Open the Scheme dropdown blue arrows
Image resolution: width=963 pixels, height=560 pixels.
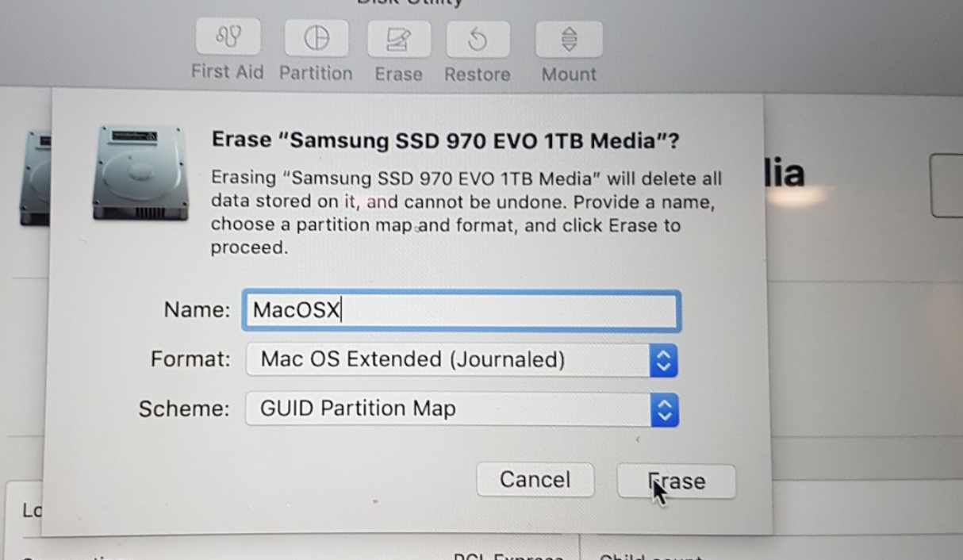(665, 410)
